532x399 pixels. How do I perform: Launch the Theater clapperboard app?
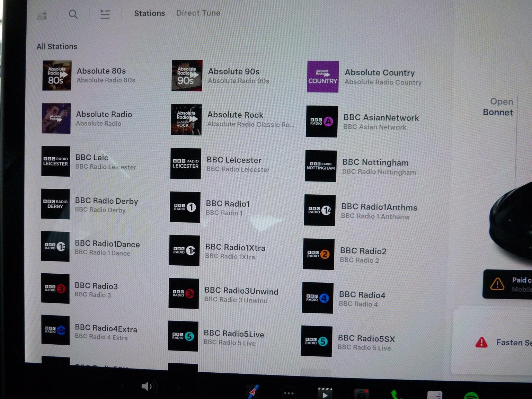pyautogui.click(x=325, y=393)
